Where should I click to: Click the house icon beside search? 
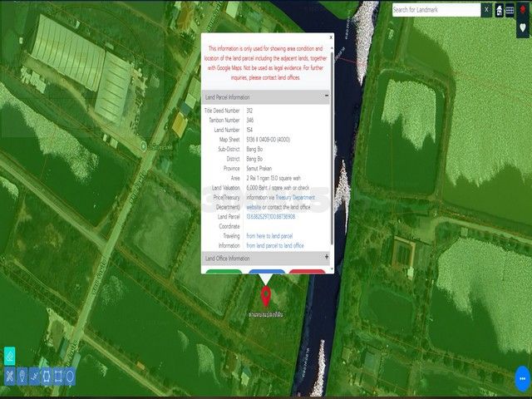pos(500,10)
